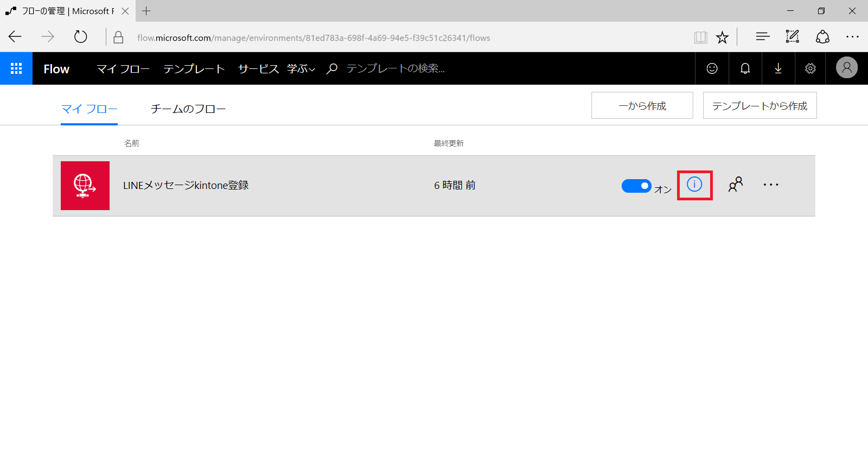
Task: Open flow details info icon
Action: tap(694, 185)
